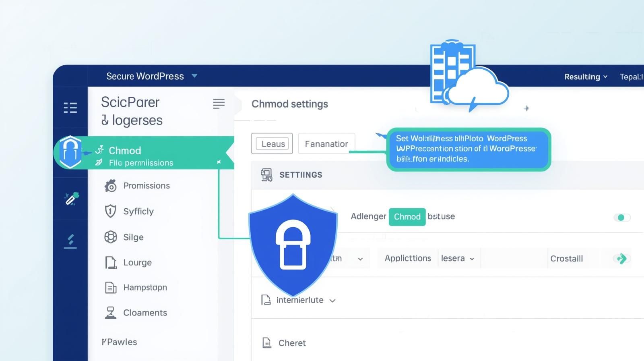Click the Pawles section label
This screenshot has width=644, height=361.
coord(119,342)
